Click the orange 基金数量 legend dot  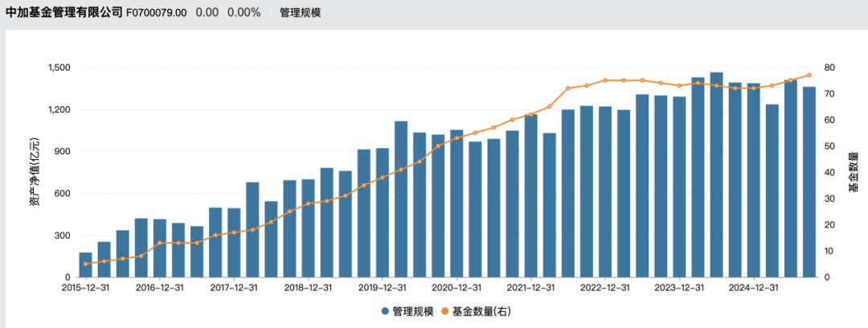coord(444,312)
